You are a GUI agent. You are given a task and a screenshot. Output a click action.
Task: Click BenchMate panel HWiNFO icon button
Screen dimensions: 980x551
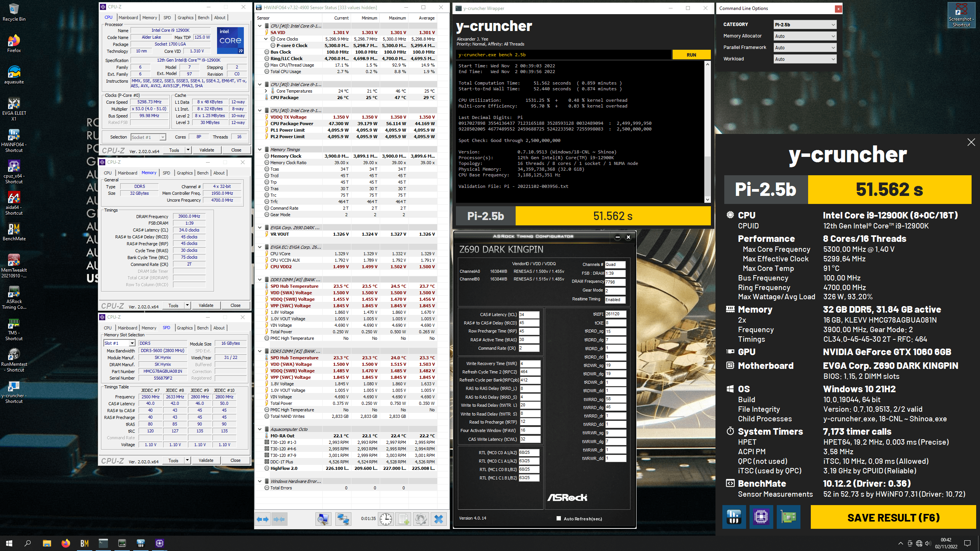pos(734,517)
